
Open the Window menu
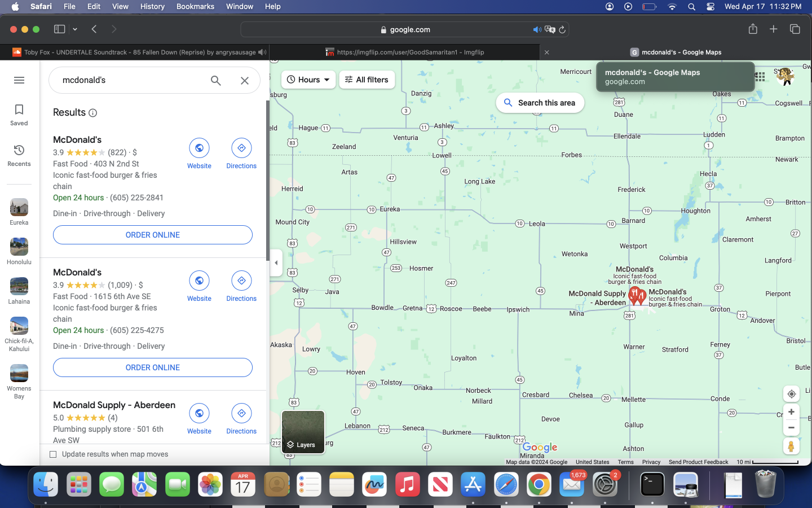(x=240, y=6)
